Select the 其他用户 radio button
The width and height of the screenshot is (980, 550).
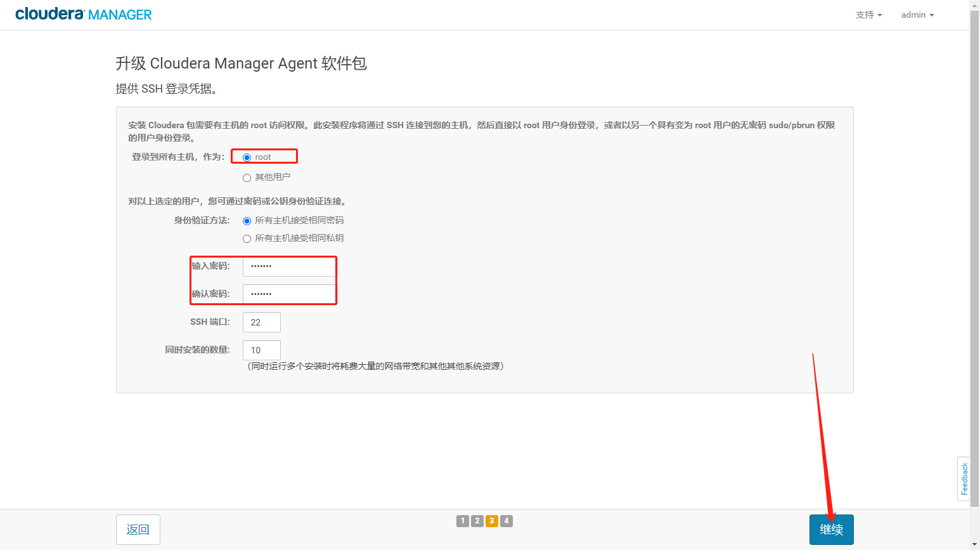click(247, 178)
